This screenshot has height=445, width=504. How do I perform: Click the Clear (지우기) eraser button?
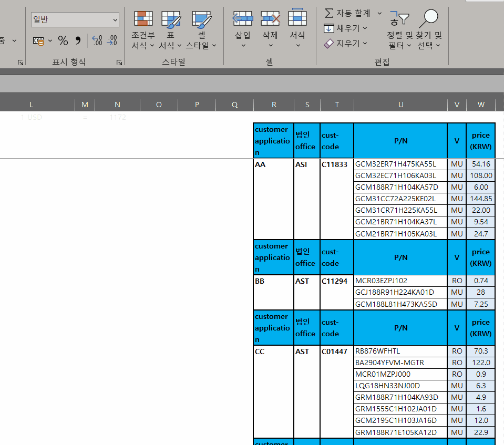(342, 44)
